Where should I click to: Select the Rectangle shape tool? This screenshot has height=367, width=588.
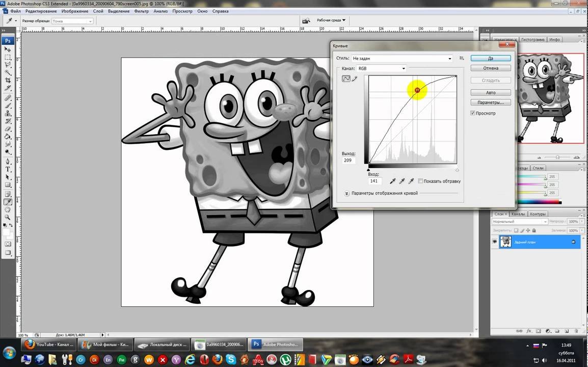(8, 185)
